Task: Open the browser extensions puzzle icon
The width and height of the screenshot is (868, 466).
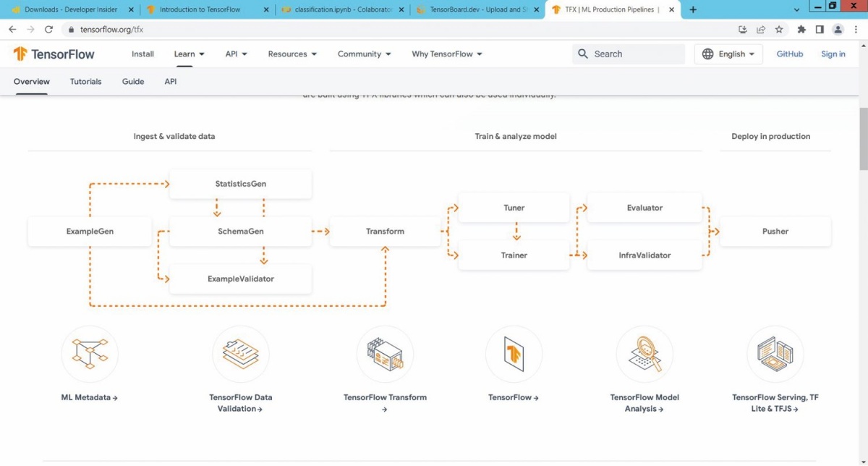Action: [x=801, y=30]
